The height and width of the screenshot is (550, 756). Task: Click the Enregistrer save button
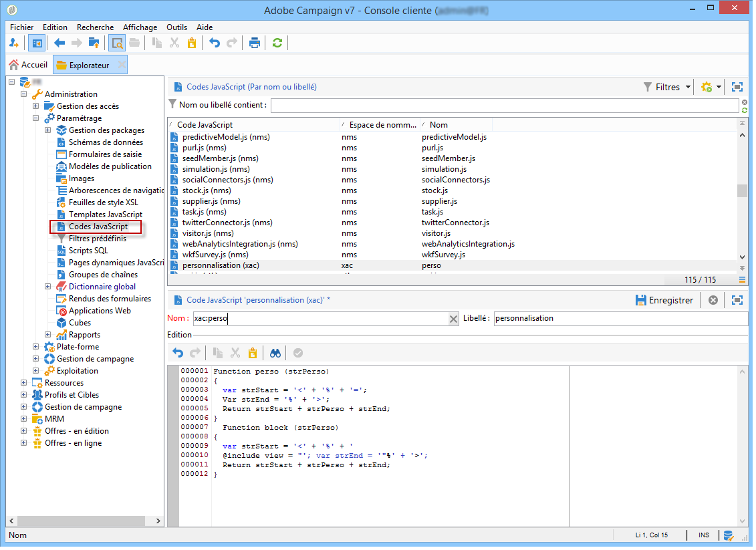pyautogui.click(x=664, y=300)
